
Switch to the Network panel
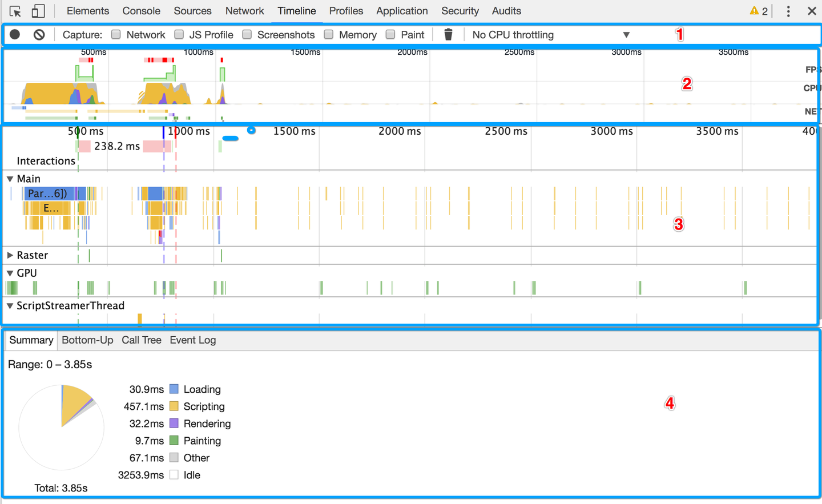pos(244,10)
